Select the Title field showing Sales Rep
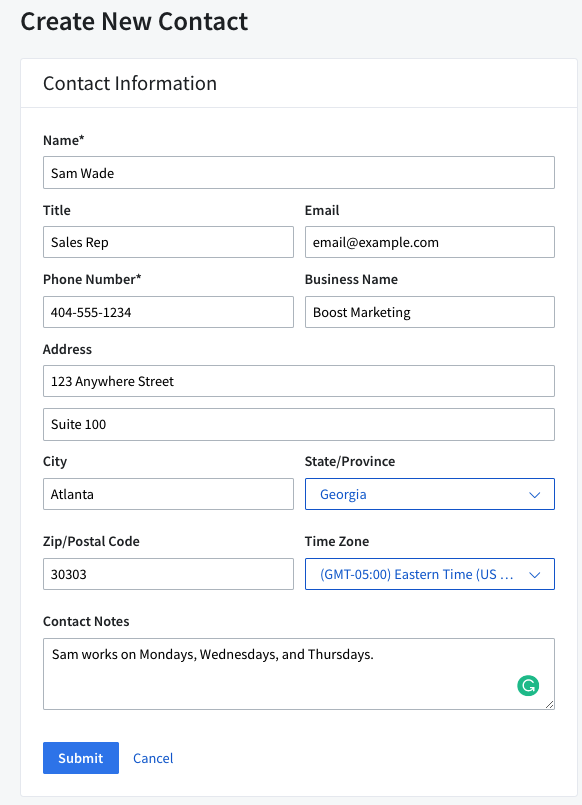Image resolution: width=582 pixels, height=805 pixels. point(168,242)
